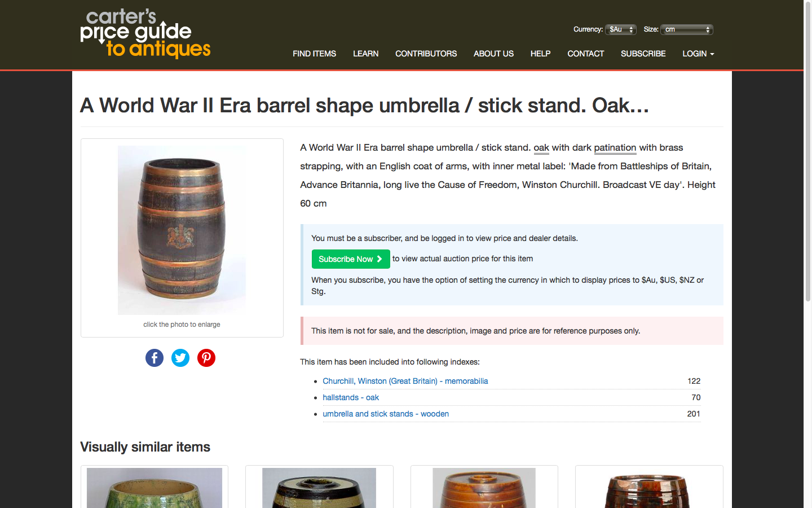Viewport: 812px width, 508px height.
Task: Click the Subscribe Now button
Action: (351, 259)
